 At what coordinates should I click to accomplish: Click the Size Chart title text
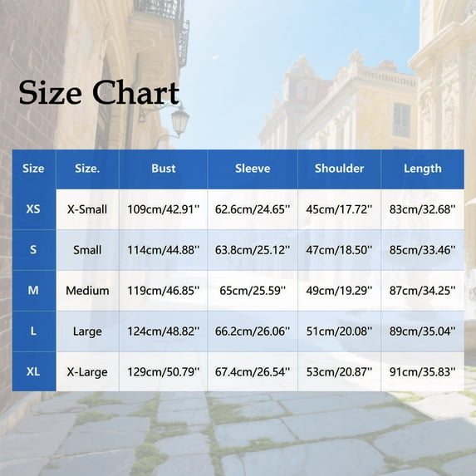99,92
